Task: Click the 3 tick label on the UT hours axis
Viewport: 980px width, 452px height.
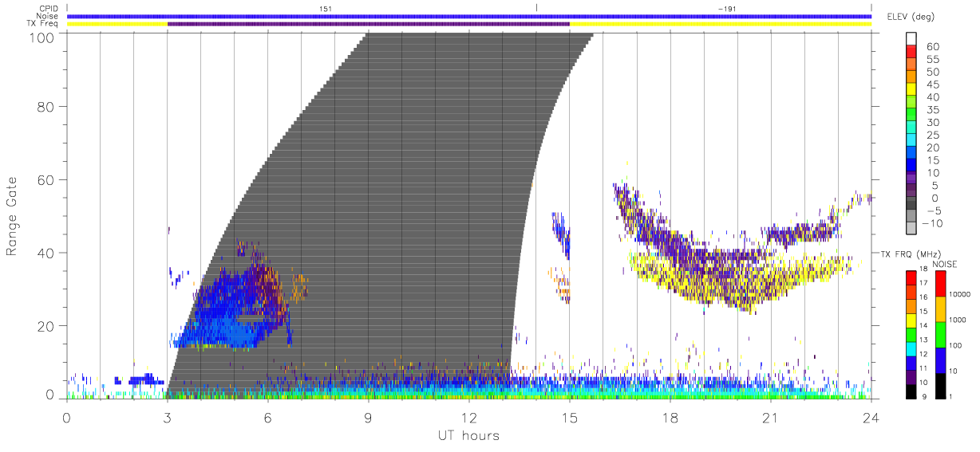Action: pos(168,417)
